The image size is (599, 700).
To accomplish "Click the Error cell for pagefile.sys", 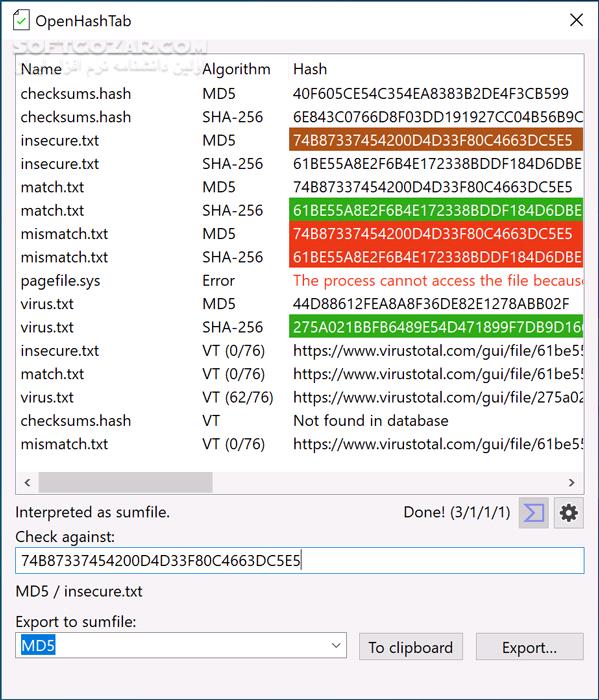I will pos(218,280).
